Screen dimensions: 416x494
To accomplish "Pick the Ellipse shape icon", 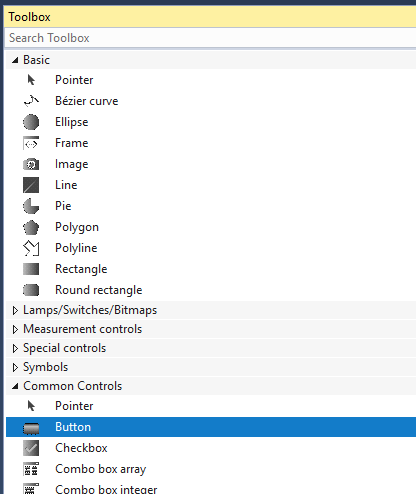I will (x=31, y=122).
